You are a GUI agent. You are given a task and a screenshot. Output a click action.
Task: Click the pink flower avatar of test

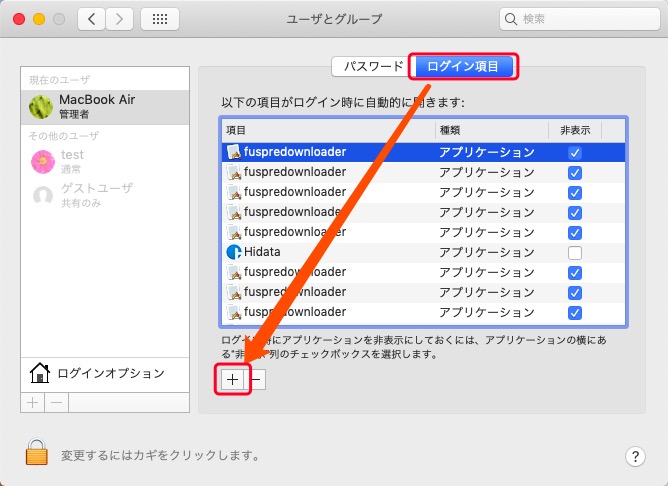tap(43, 162)
